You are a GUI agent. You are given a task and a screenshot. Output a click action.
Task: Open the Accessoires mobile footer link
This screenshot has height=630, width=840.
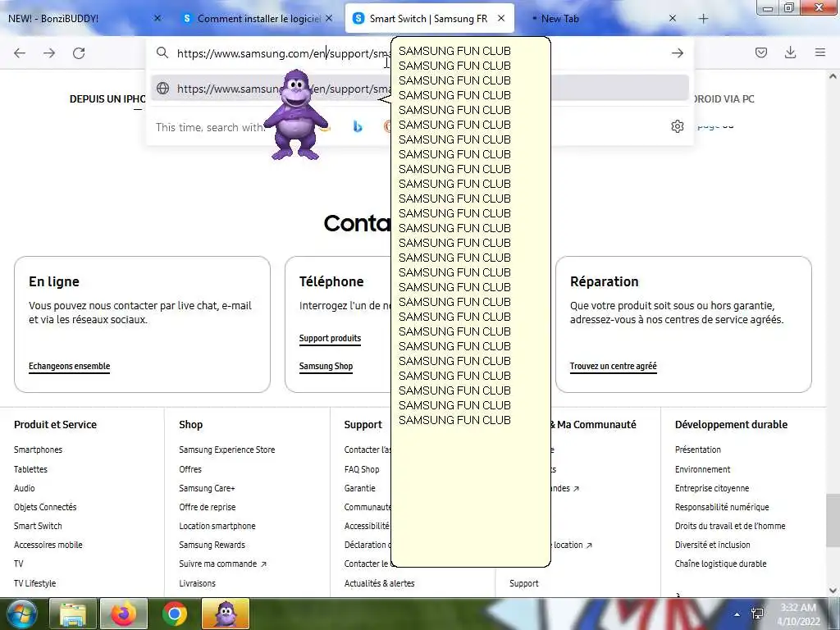coord(48,545)
